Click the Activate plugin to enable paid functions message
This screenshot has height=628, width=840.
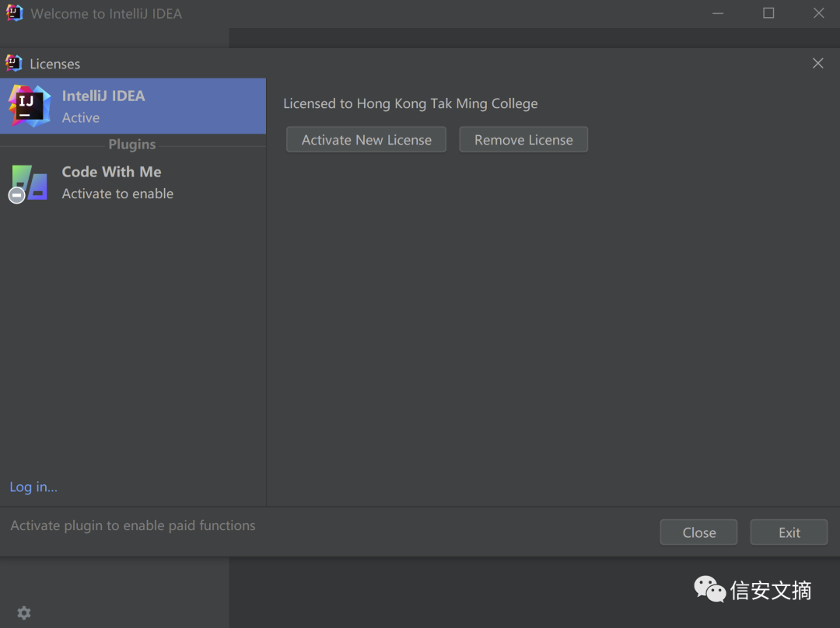[133, 525]
